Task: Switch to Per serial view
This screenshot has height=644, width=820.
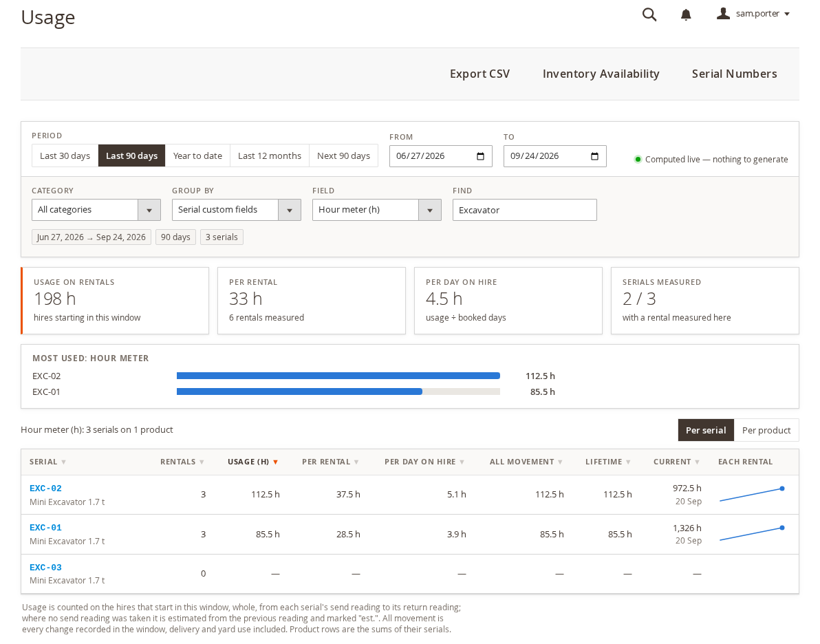Action: coord(706,430)
